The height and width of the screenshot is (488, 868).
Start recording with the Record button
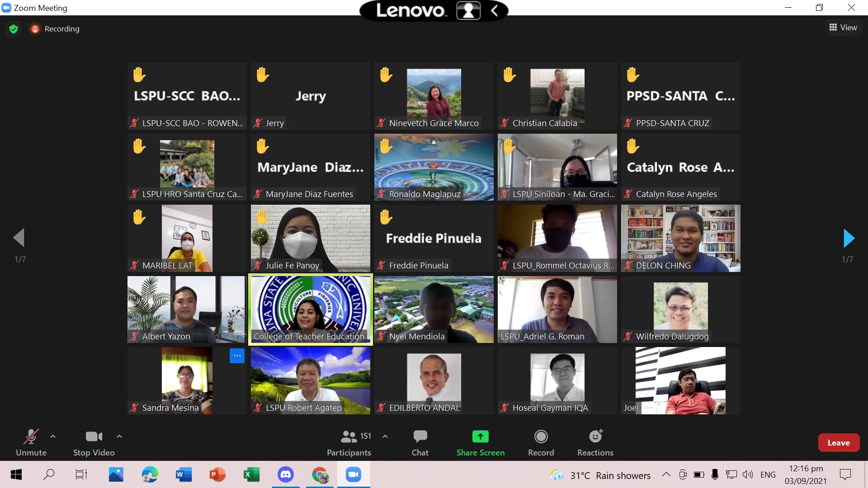(x=541, y=443)
